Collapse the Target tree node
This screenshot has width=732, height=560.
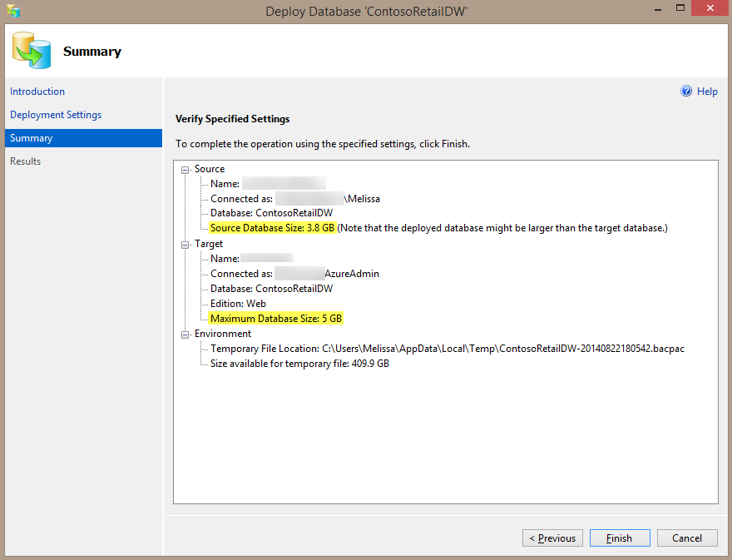[185, 245]
